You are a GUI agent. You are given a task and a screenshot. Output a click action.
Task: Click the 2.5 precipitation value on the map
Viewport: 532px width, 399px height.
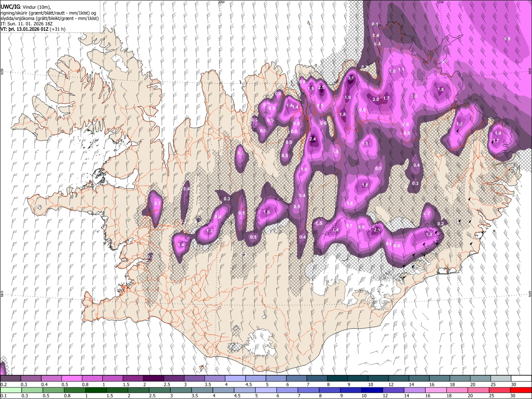(321, 88)
